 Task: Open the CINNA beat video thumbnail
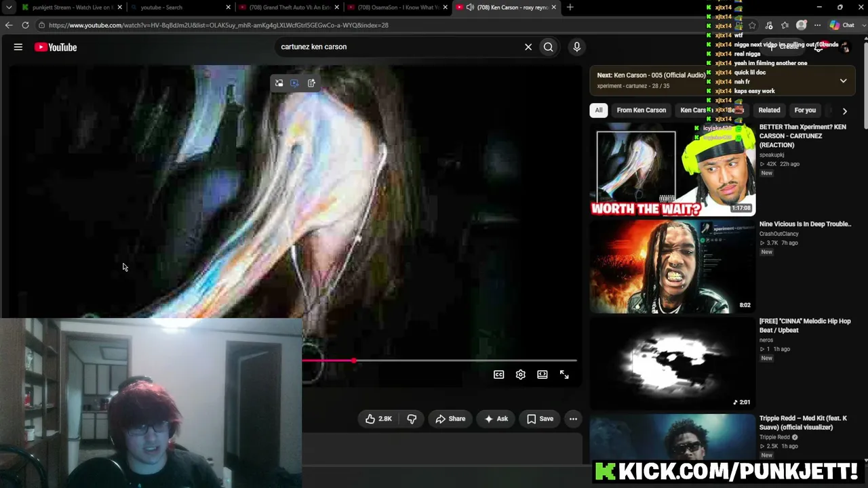pos(672,364)
